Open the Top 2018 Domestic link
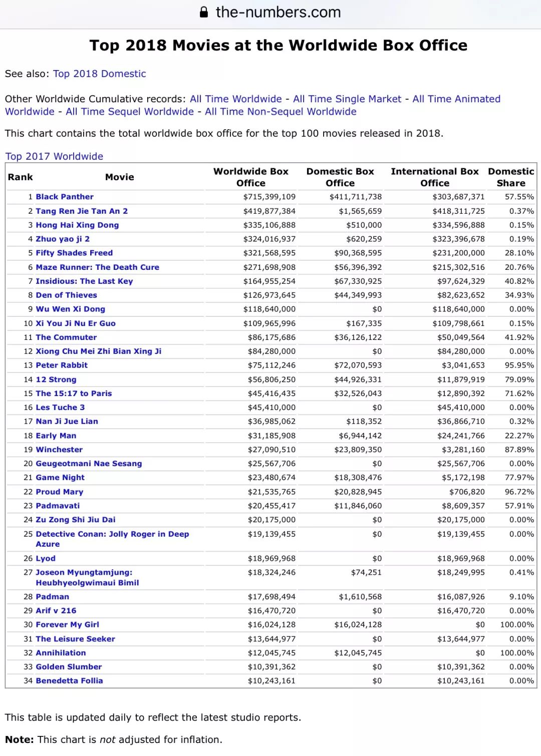541x756 pixels. point(99,74)
